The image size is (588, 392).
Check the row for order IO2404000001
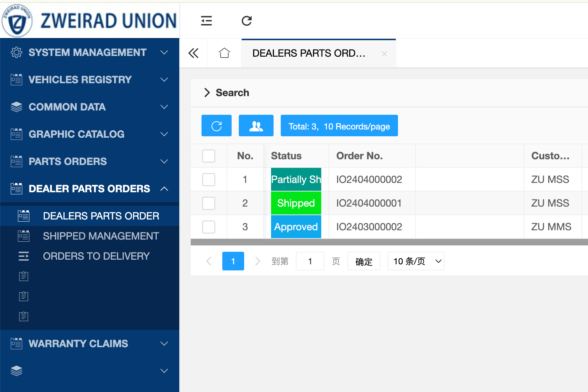click(209, 203)
